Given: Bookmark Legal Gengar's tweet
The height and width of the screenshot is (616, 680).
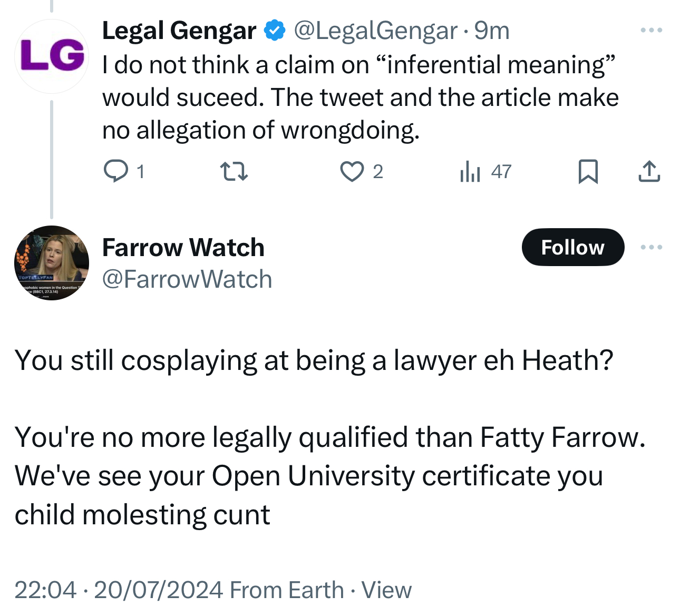Looking at the screenshot, I should (588, 171).
